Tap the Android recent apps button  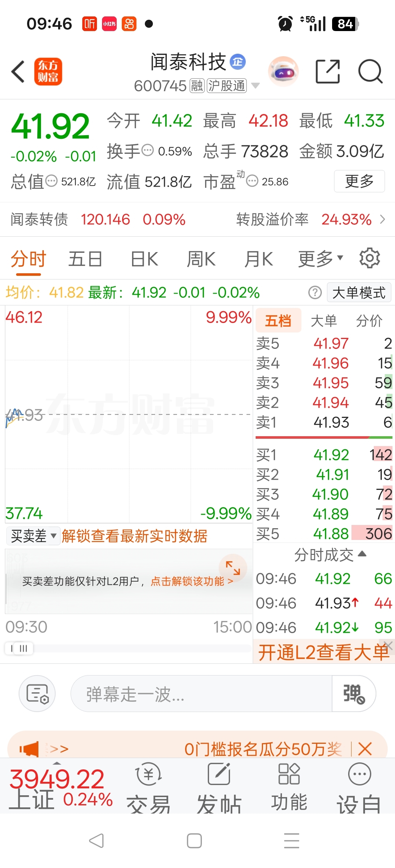[291, 841]
